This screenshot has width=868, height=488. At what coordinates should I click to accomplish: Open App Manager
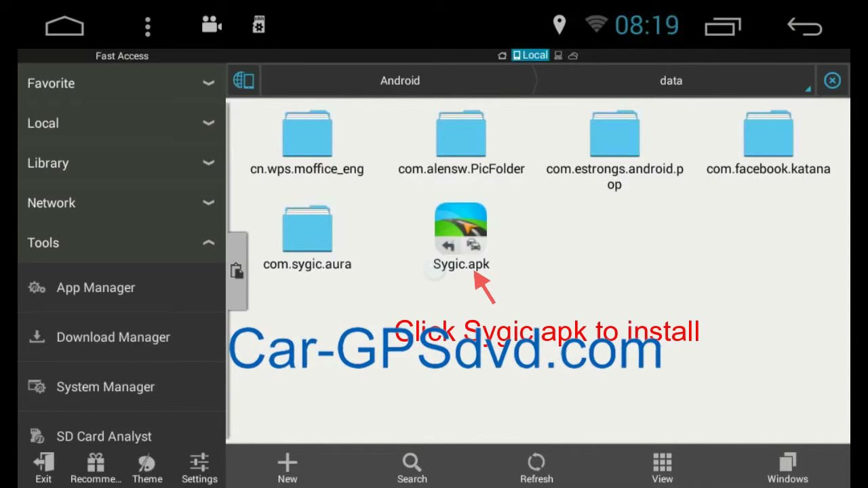pos(121,287)
